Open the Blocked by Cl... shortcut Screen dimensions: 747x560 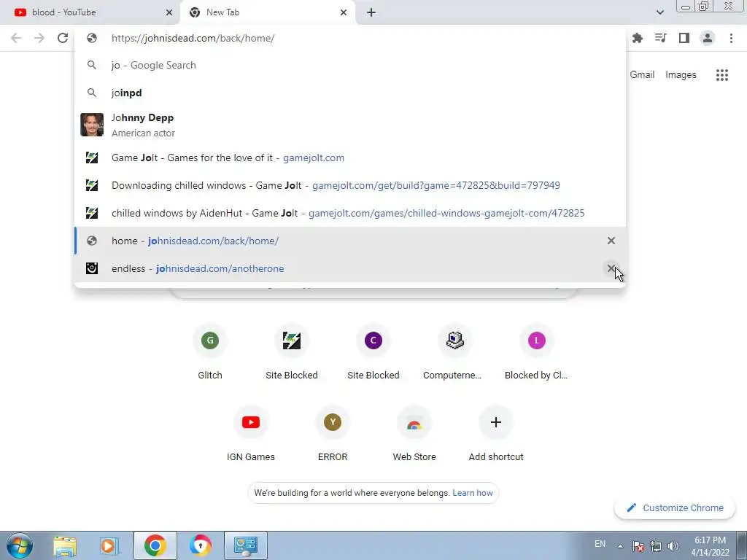pos(536,352)
